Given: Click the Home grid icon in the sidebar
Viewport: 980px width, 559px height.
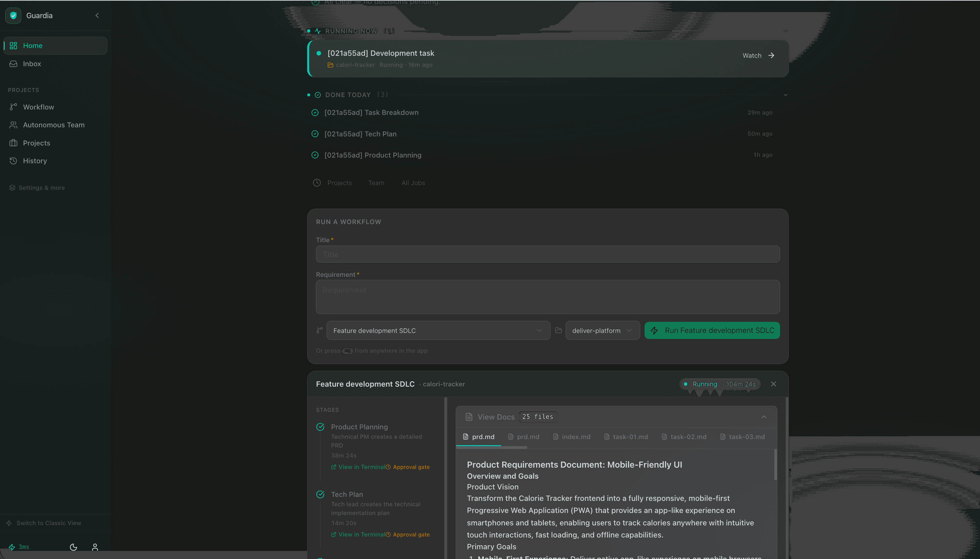Looking at the screenshot, I should 13,46.
